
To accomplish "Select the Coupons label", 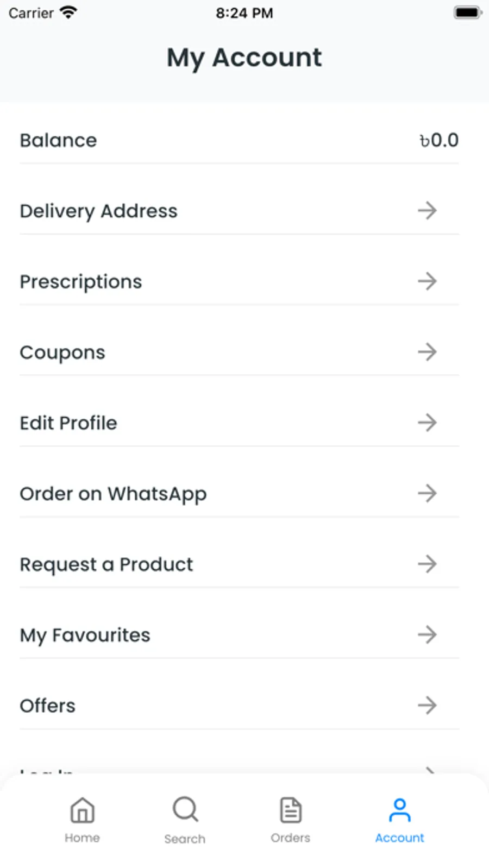I will point(62,353).
